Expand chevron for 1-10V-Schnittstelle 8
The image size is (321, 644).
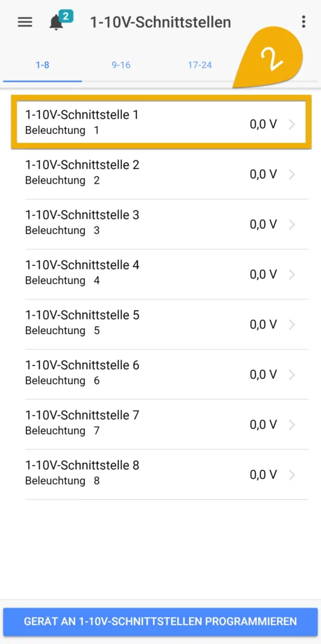coord(292,475)
